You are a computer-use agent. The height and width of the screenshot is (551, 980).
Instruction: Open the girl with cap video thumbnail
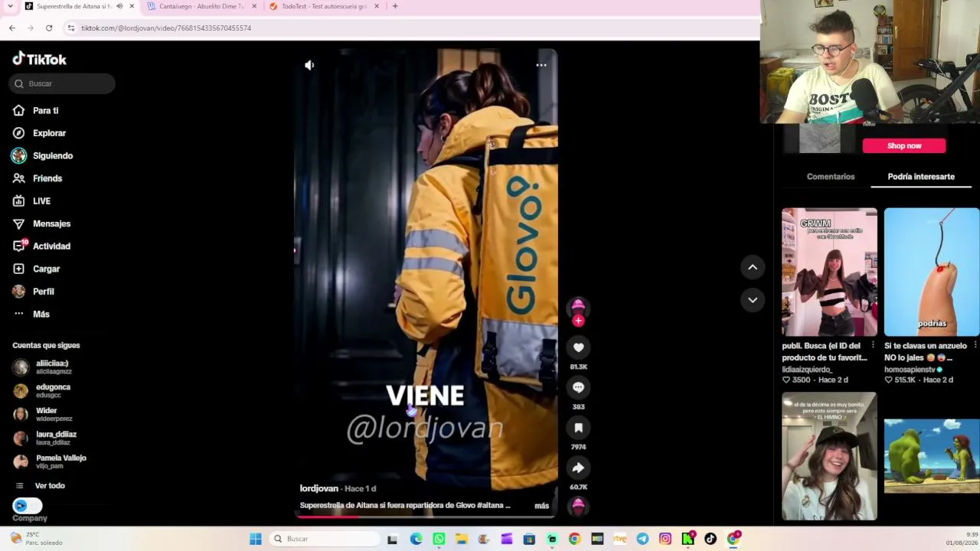(x=829, y=456)
